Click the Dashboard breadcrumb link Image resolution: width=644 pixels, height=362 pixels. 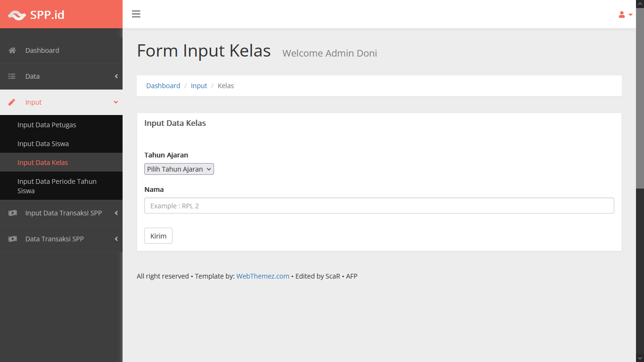pos(163,86)
